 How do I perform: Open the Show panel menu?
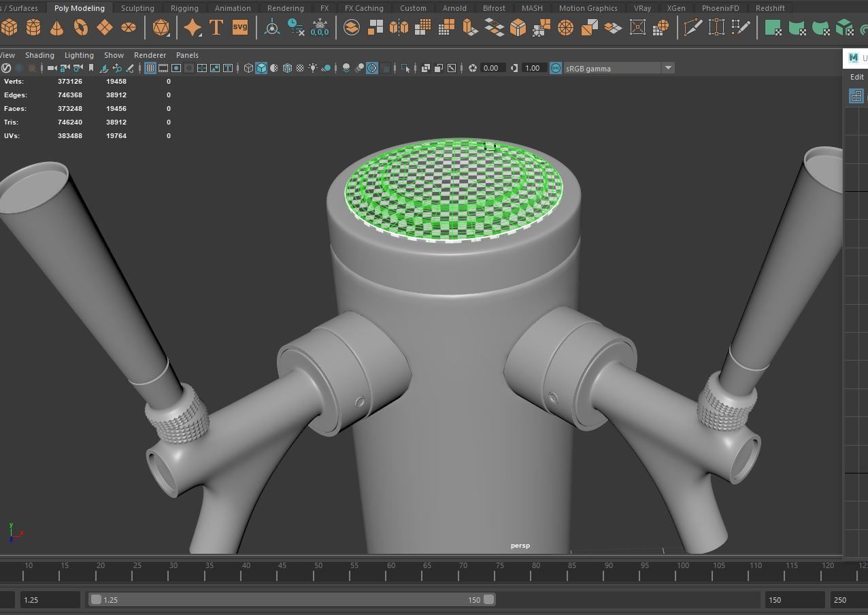coord(114,55)
